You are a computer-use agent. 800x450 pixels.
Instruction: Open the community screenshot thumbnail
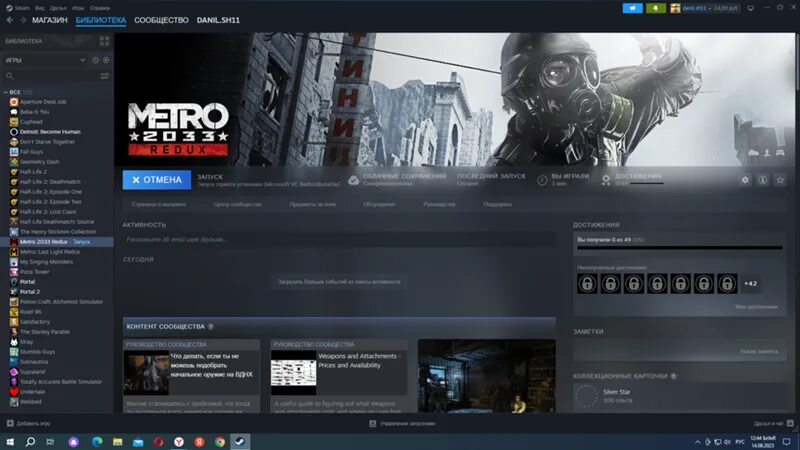pyautogui.click(x=487, y=376)
